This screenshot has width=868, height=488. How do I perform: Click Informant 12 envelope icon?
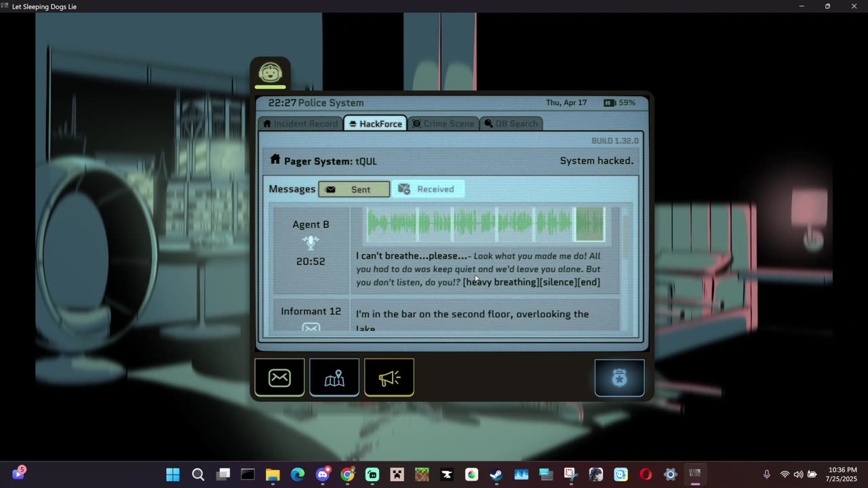[x=311, y=328]
